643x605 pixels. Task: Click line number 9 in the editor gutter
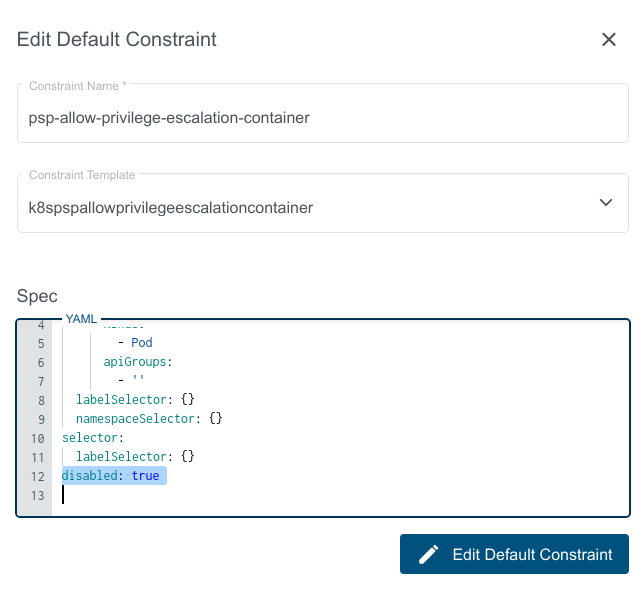point(41,419)
